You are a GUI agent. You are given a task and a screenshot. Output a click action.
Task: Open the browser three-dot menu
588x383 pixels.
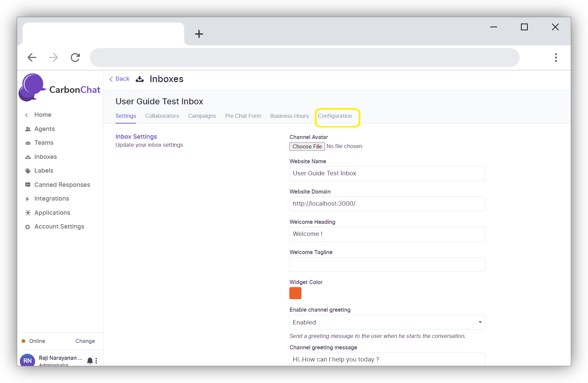tap(556, 58)
